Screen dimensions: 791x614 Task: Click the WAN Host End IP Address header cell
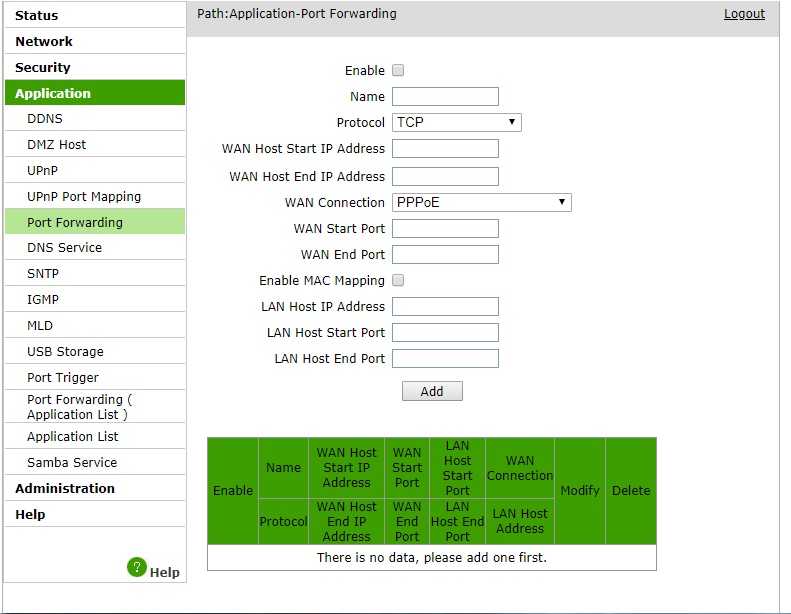pos(347,522)
